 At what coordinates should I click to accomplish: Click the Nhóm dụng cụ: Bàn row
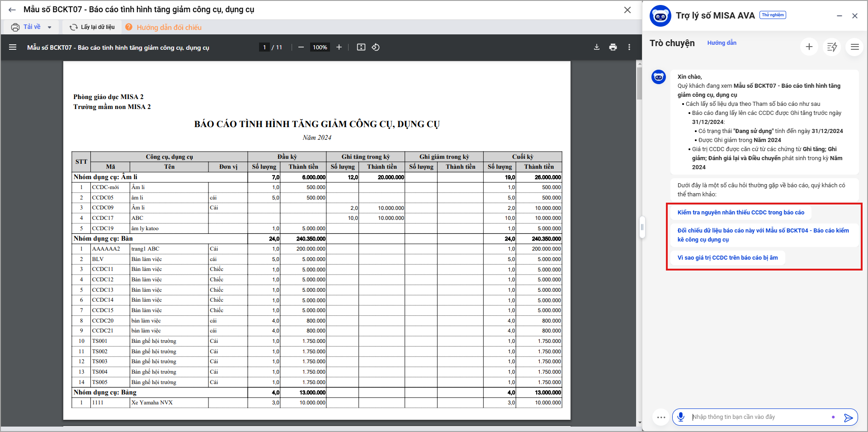click(x=317, y=238)
